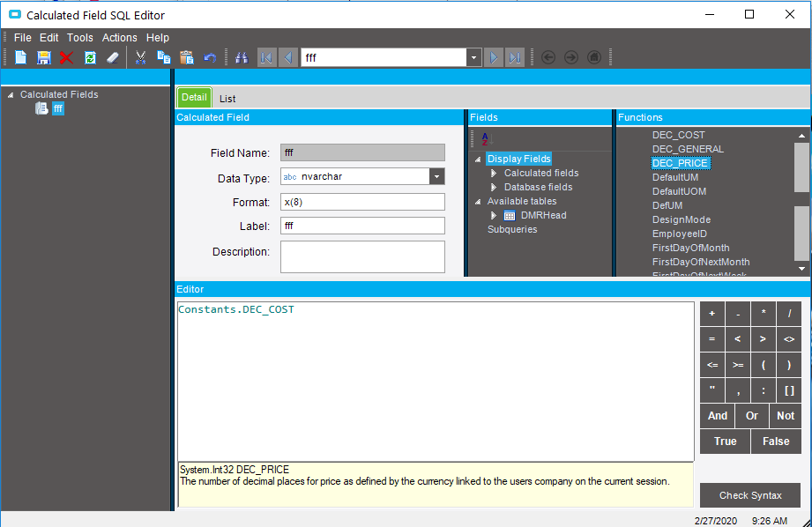This screenshot has height=527, width=812.
Task: Click the binoculars Search icon
Action: pos(242,57)
